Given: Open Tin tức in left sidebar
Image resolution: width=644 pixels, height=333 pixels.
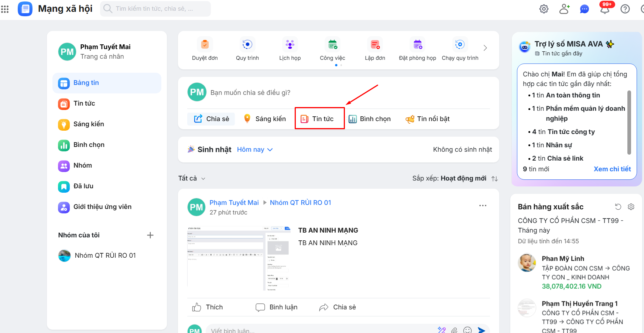Looking at the screenshot, I should pos(84,103).
